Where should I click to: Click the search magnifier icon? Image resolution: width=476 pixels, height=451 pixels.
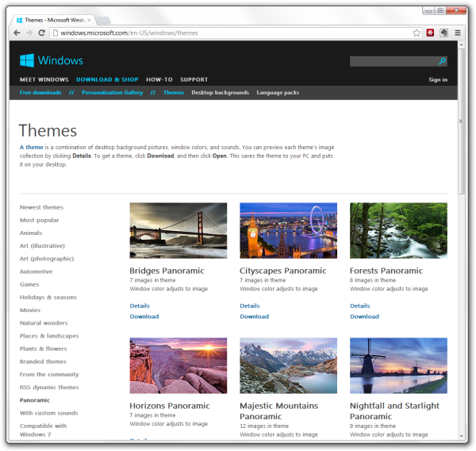click(x=443, y=61)
